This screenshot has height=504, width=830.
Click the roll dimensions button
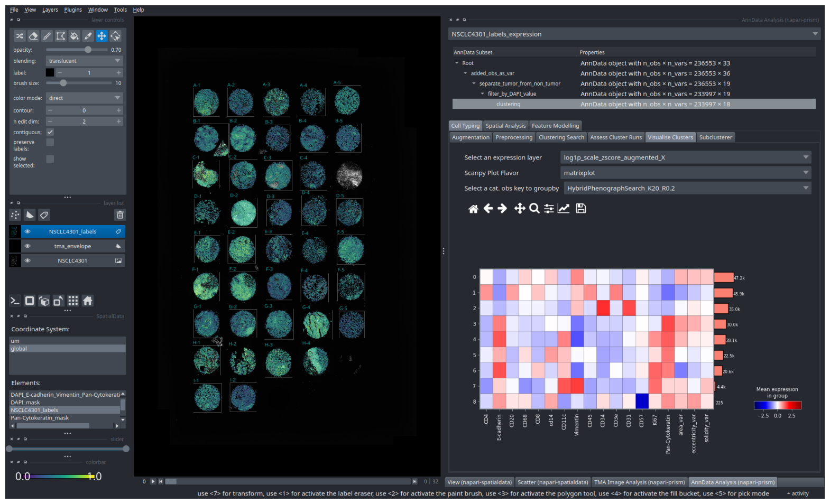point(44,301)
